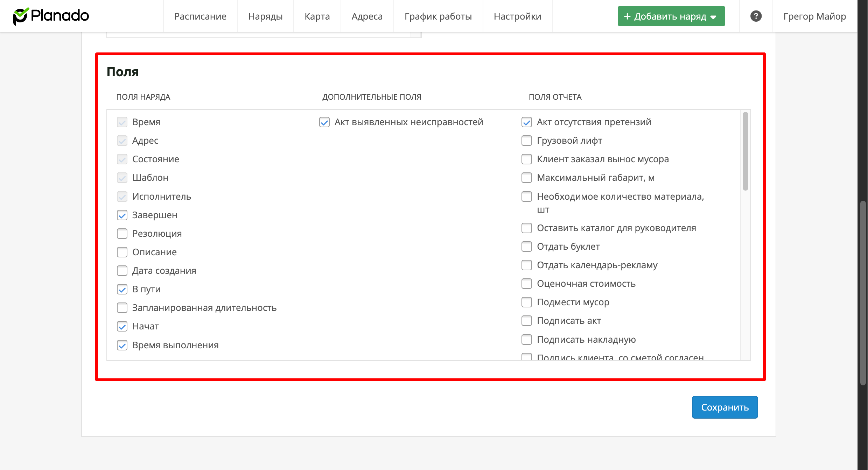The height and width of the screenshot is (470, 868).
Task: Open the Наряды section
Action: pyautogui.click(x=265, y=16)
